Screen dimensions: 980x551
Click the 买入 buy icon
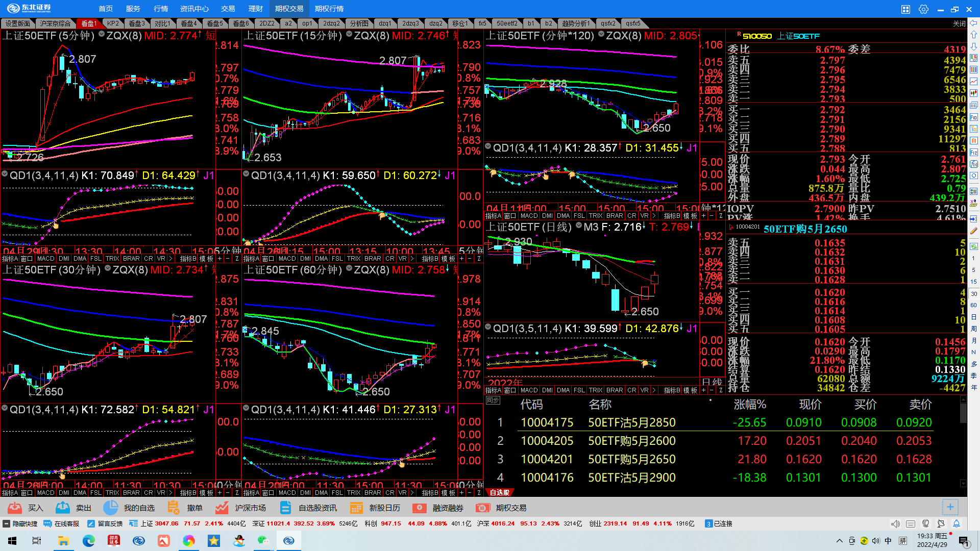[15, 508]
